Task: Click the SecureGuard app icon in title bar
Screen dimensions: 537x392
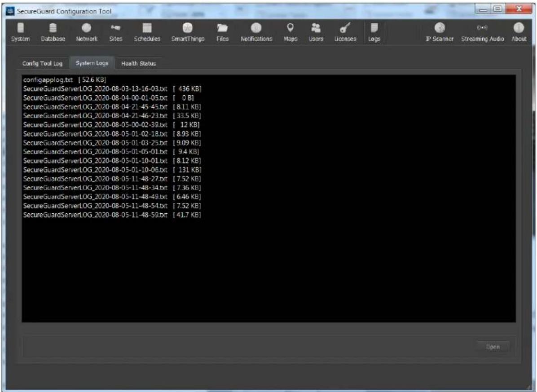Action: (x=11, y=11)
